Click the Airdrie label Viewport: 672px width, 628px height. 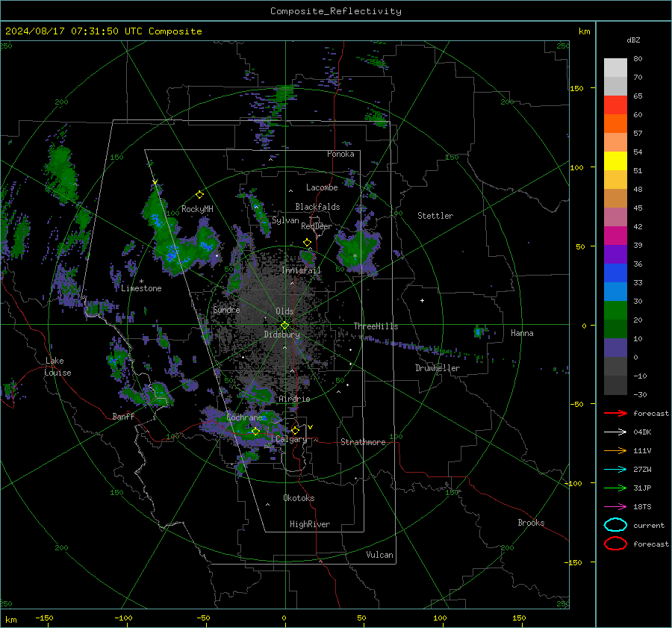click(x=294, y=399)
